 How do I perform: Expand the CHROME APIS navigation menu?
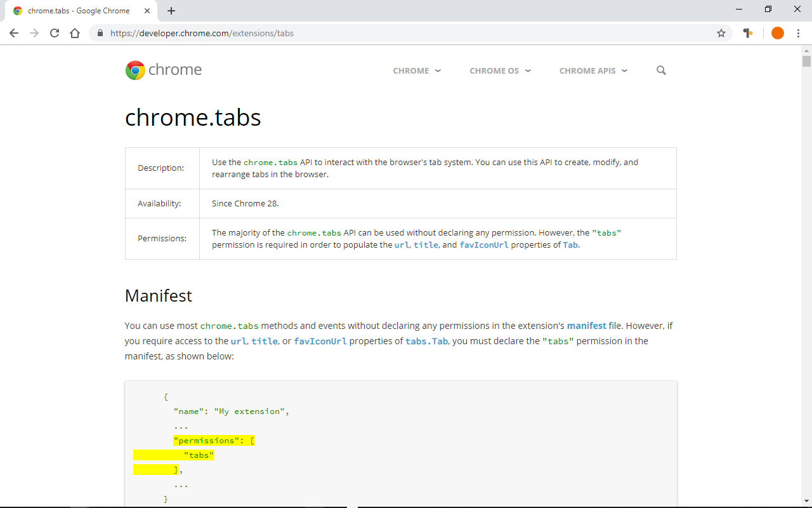[593, 70]
